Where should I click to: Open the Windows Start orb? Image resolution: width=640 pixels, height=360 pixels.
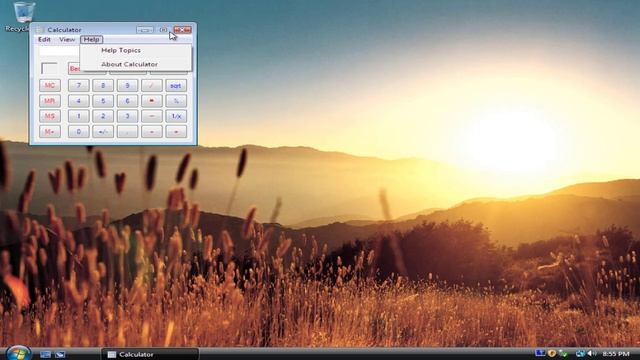point(18,353)
